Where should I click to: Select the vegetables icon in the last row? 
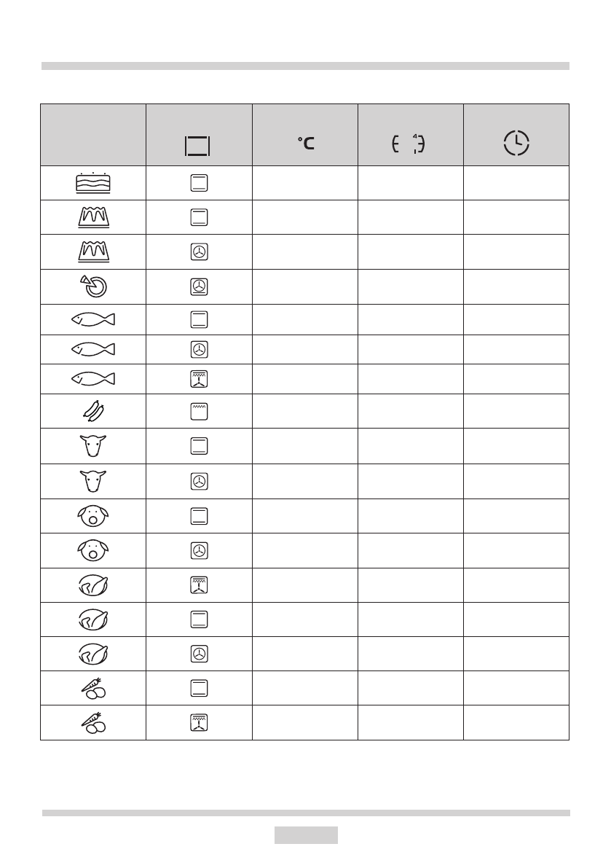(x=92, y=722)
